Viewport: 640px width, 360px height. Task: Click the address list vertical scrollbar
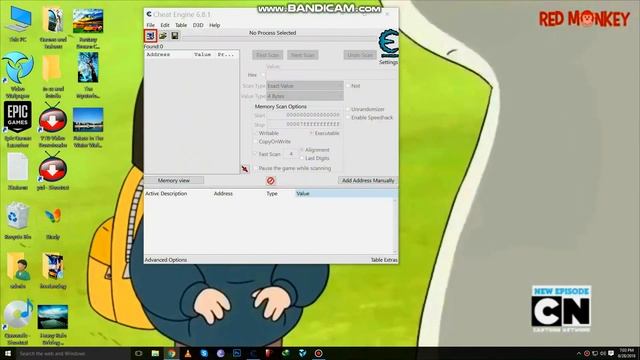click(395, 226)
